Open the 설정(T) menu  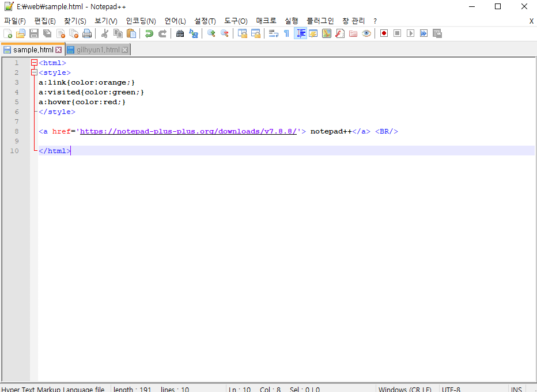click(x=205, y=21)
